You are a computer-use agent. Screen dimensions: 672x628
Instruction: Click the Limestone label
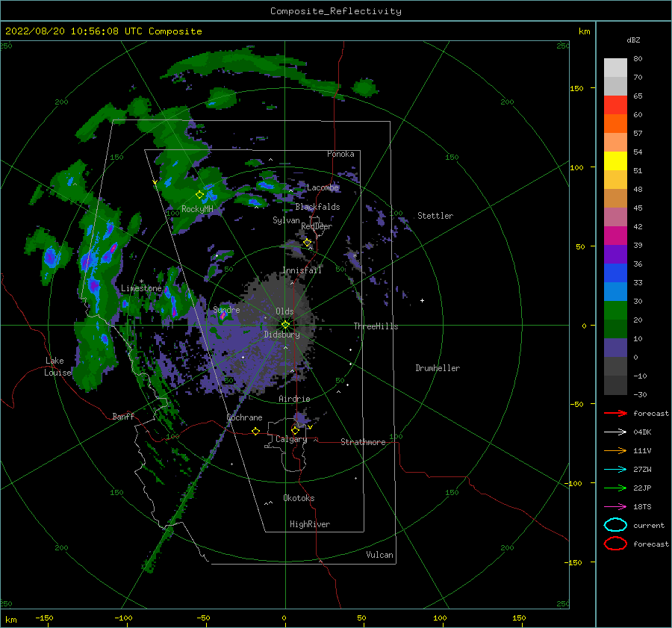(x=141, y=288)
